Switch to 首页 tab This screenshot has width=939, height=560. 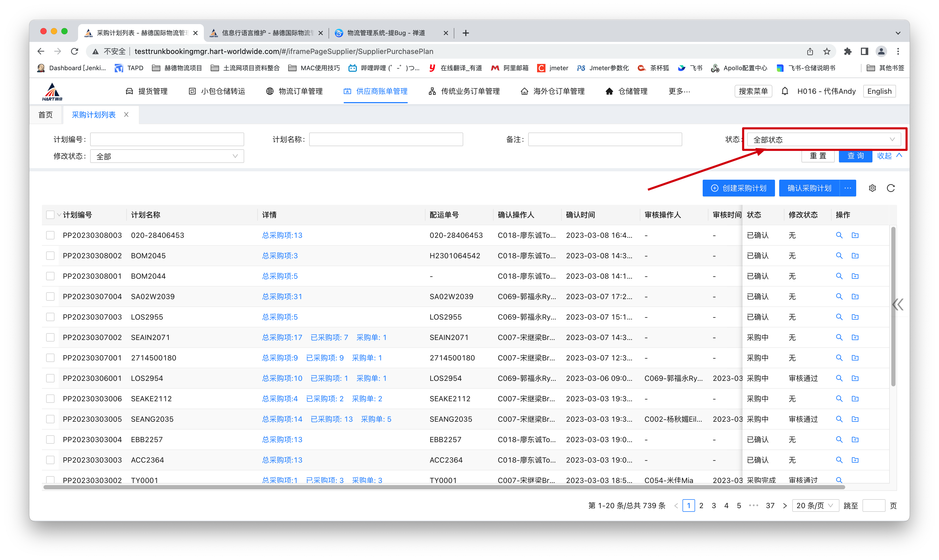tap(46, 115)
